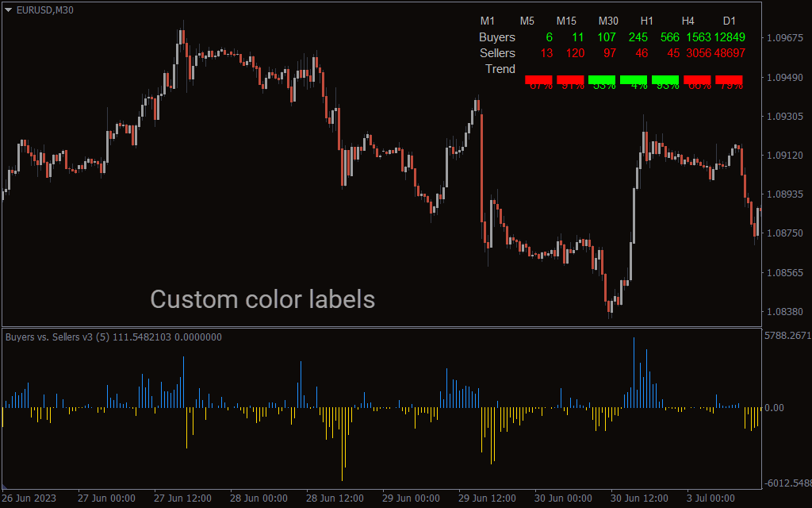
Task: Click the Buyers row label
Action: coord(497,37)
